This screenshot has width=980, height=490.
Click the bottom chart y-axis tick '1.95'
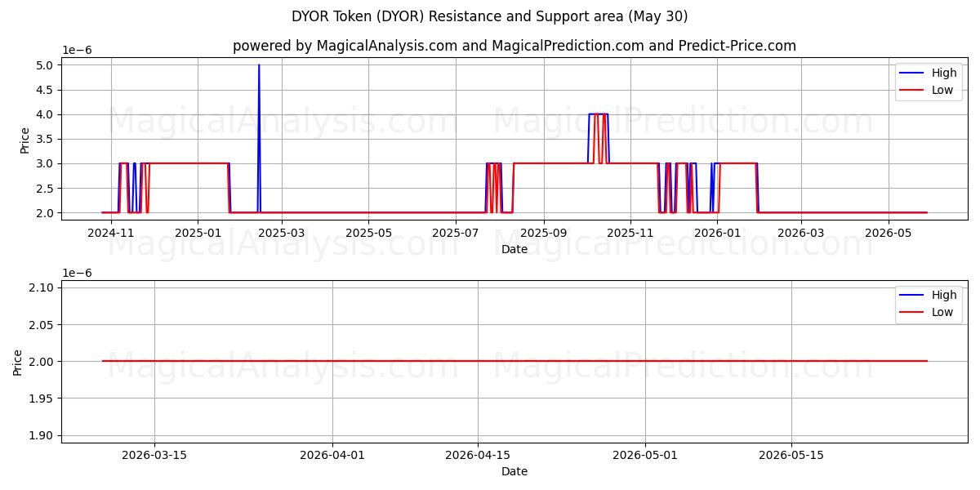(41, 399)
